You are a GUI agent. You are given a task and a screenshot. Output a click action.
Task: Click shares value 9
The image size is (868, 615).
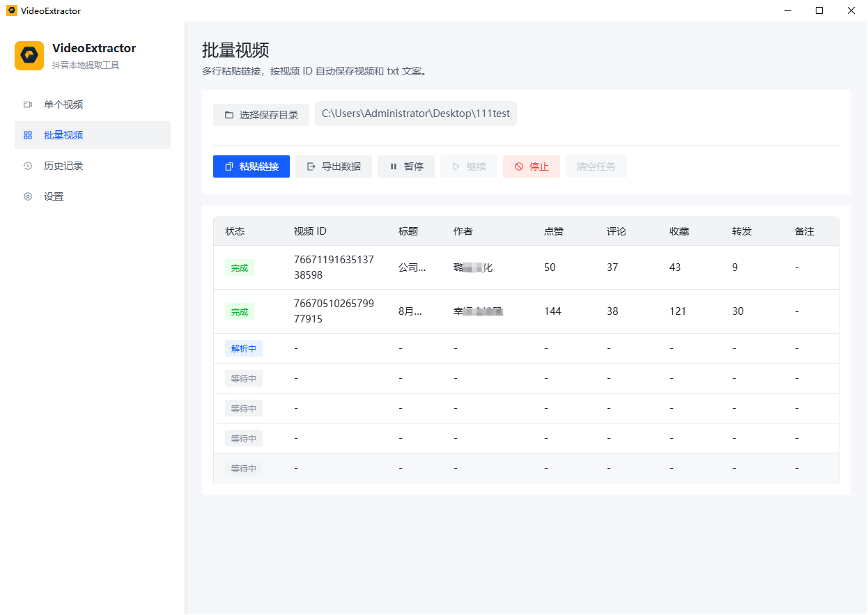(735, 267)
